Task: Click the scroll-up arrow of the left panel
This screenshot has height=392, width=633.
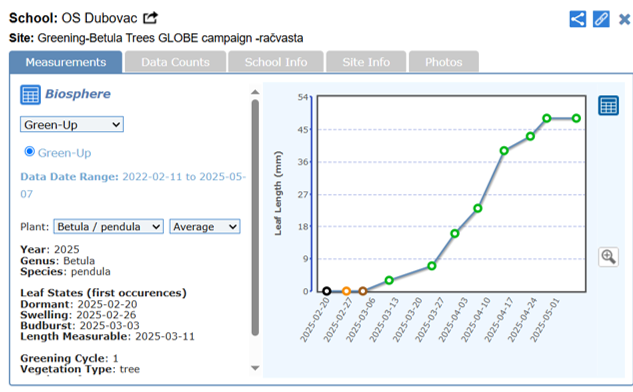Action: pyautogui.click(x=255, y=92)
